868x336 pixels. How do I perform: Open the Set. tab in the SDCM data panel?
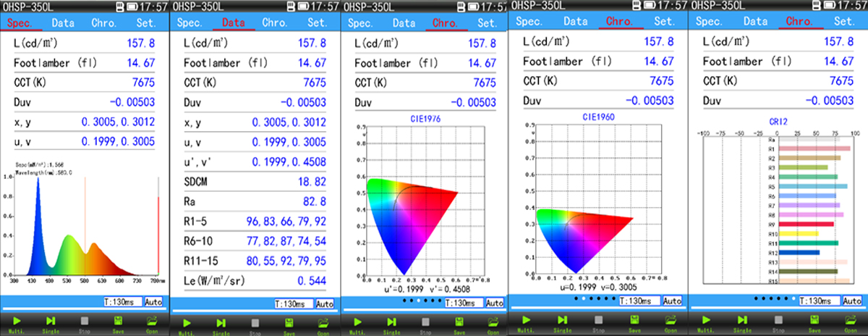(x=317, y=22)
